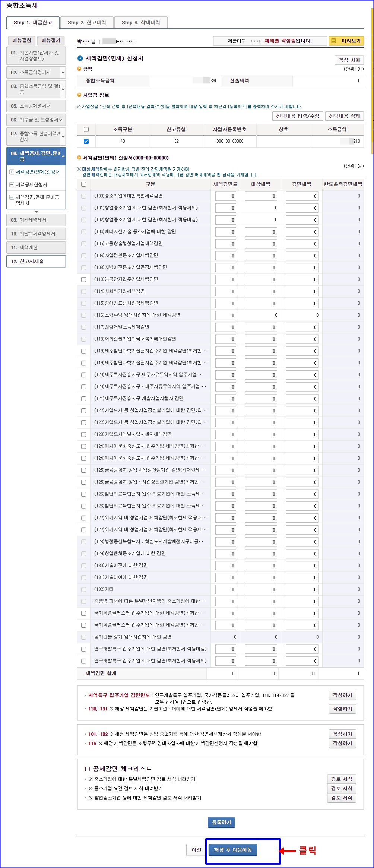
Task: Click 대상세액 field for (104)에너지신기술 중소기업 감면
Action: point(261,232)
